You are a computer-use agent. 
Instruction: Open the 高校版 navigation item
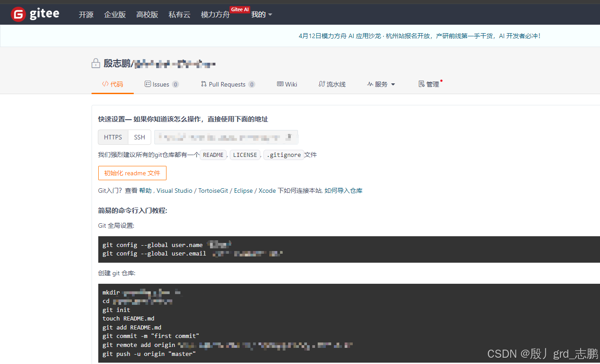(147, 15)
